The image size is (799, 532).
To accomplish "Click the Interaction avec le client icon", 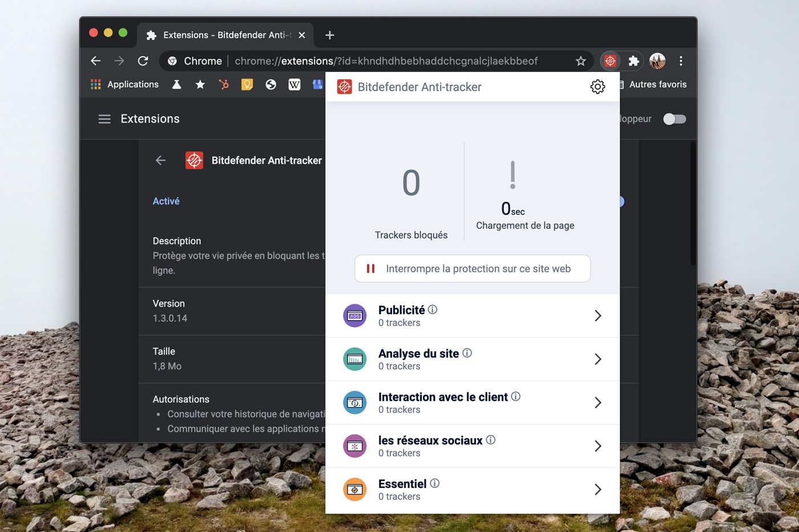I will click(x=355, y=402).
